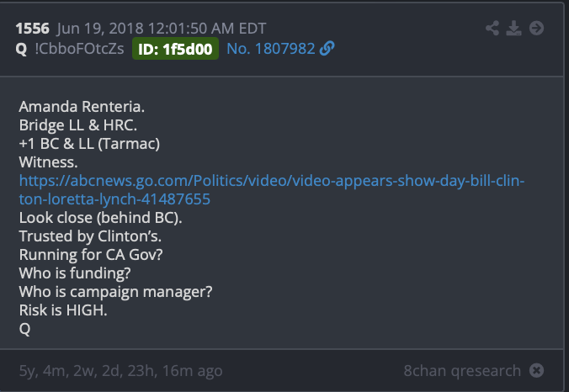Download post 1556 using the download icon

click(513, 28)
